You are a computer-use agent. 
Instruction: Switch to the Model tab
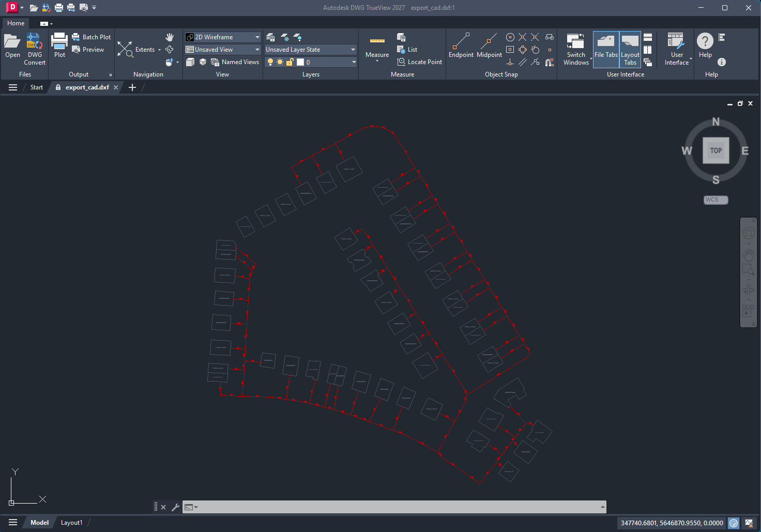pyautogui.click(x=39, y=523)
